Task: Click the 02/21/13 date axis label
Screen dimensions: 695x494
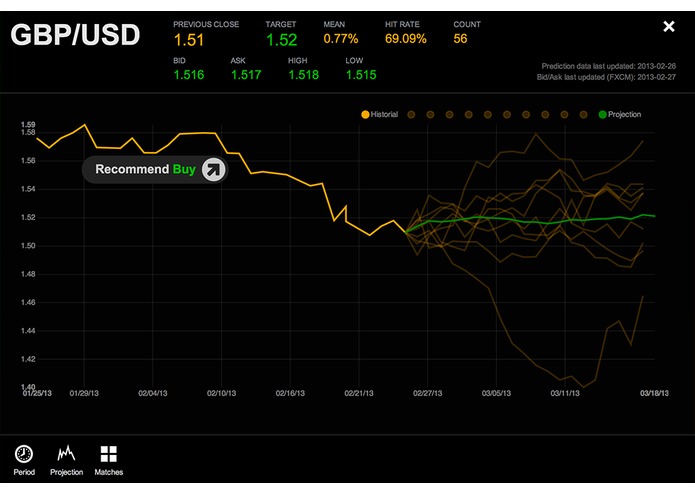Action: click(359, 393)
